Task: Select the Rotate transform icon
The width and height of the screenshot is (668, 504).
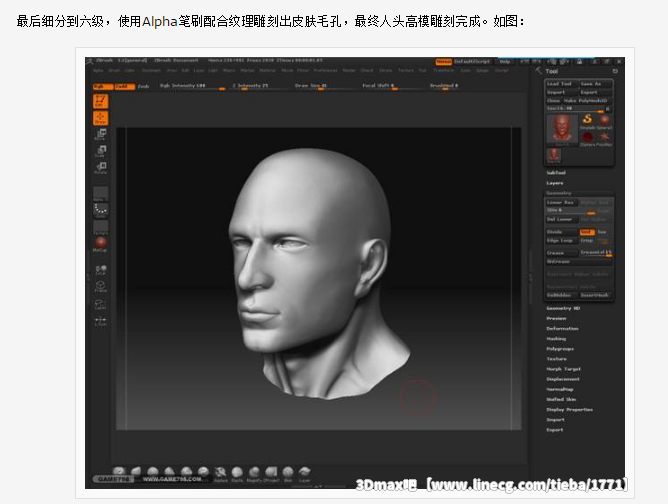Action: tap(101, 167)
